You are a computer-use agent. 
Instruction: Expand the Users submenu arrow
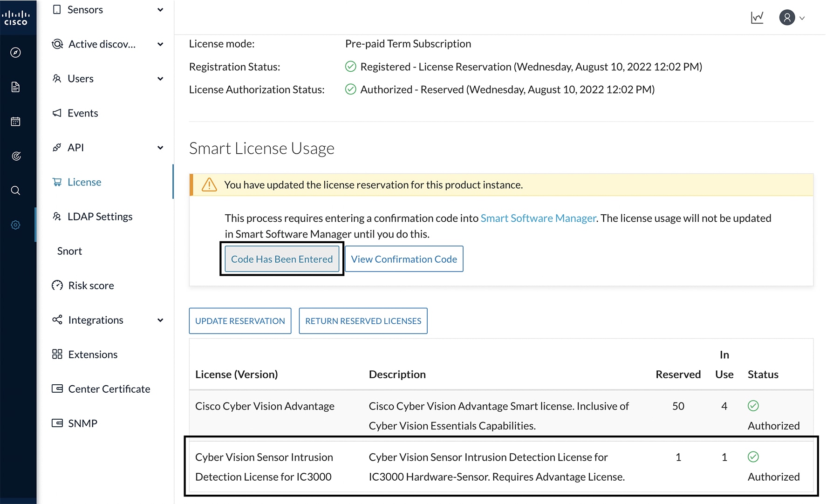pos(160,79)
